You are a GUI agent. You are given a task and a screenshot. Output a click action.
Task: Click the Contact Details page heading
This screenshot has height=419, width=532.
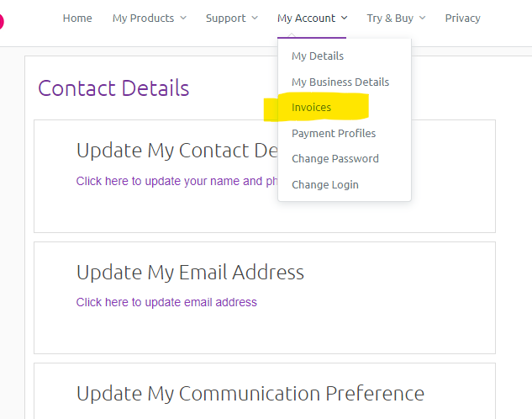coord(113,88)
